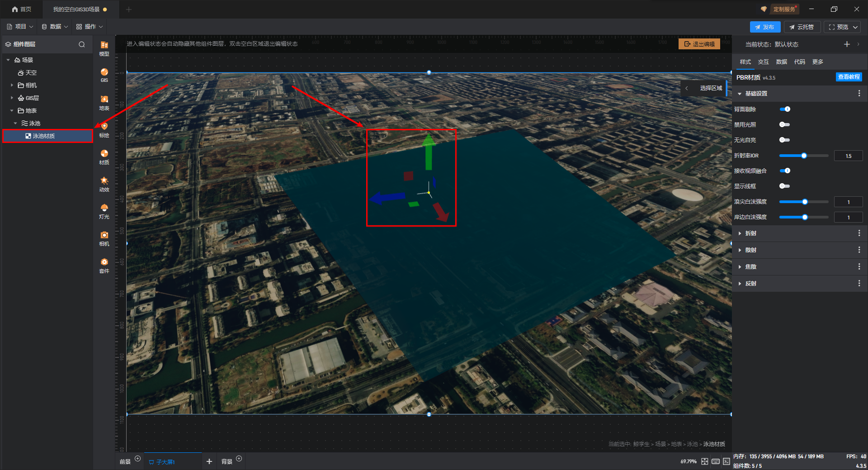The height and width of the screenshot is (470, 868).
Task: Toggle the 背面剔除 switch off
Action: pos(785,109)
